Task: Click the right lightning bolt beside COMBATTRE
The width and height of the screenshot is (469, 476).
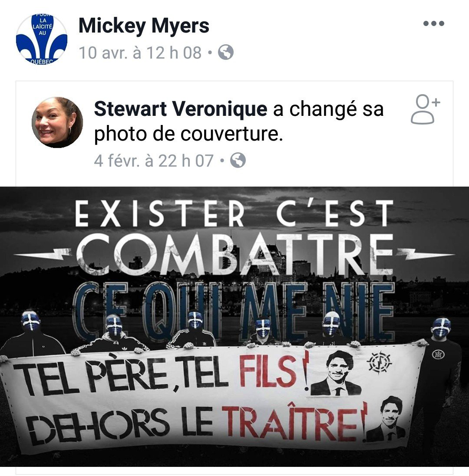Action: click(x=426, y=253)
